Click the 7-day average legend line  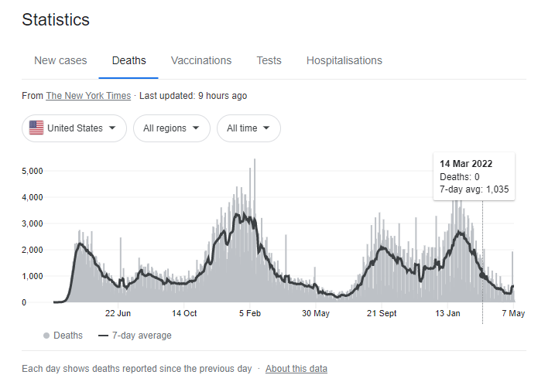(103, 336)
